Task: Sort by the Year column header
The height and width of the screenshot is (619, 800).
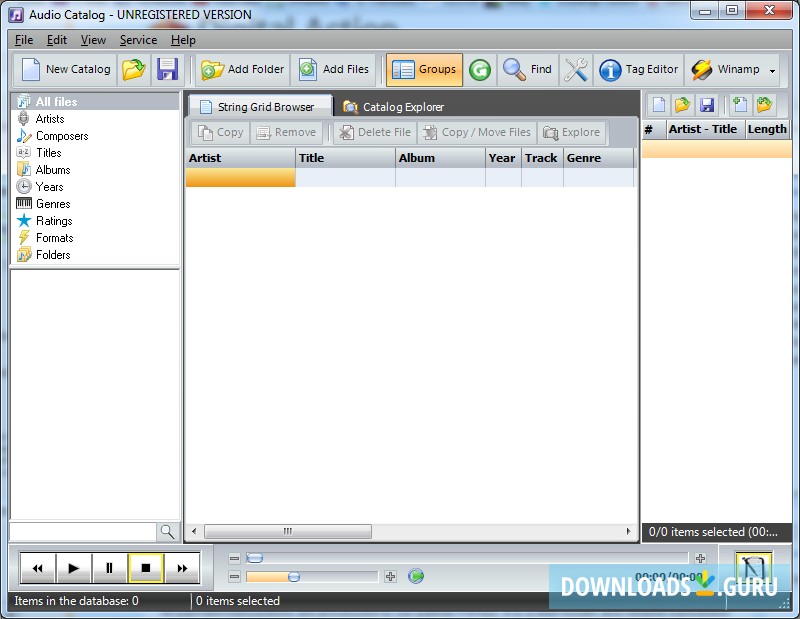Action: tap(503, 158)
